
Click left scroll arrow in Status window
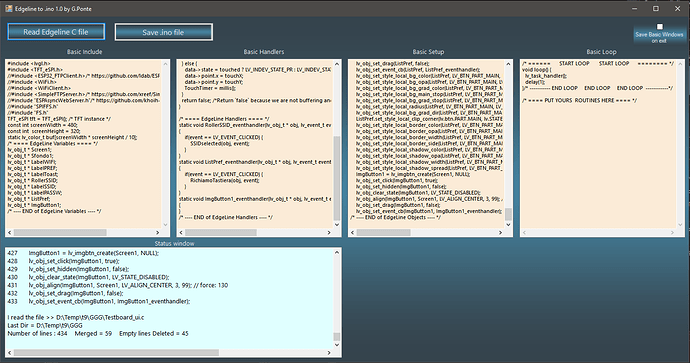10,353
